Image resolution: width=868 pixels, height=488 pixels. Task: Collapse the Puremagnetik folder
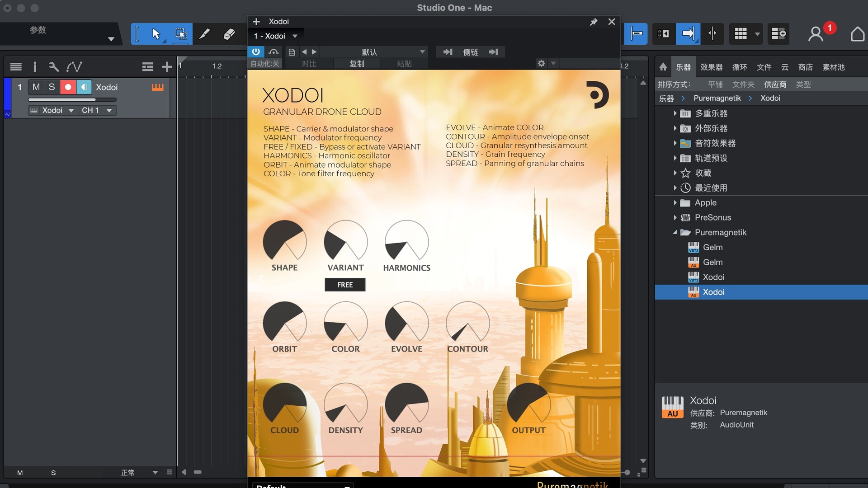[675, 233]
